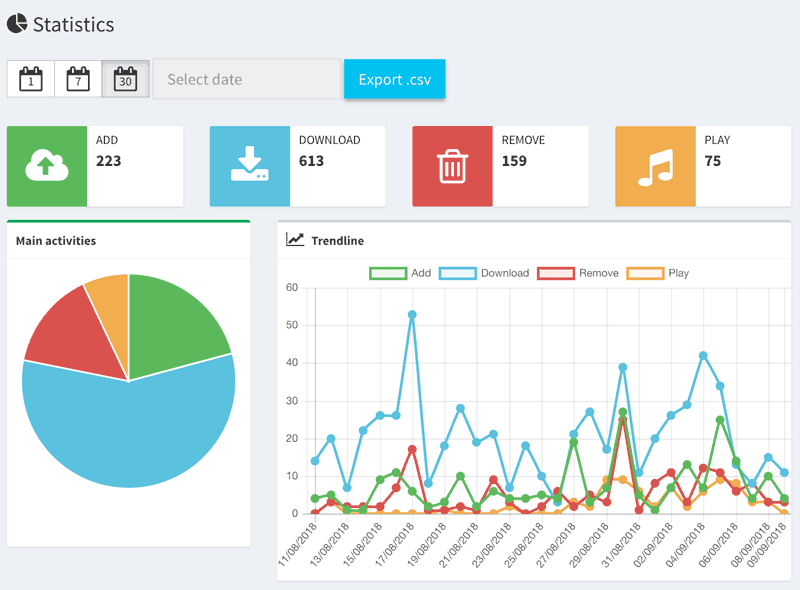
Task: Select the 30-day calendar range
Action: 126,79
